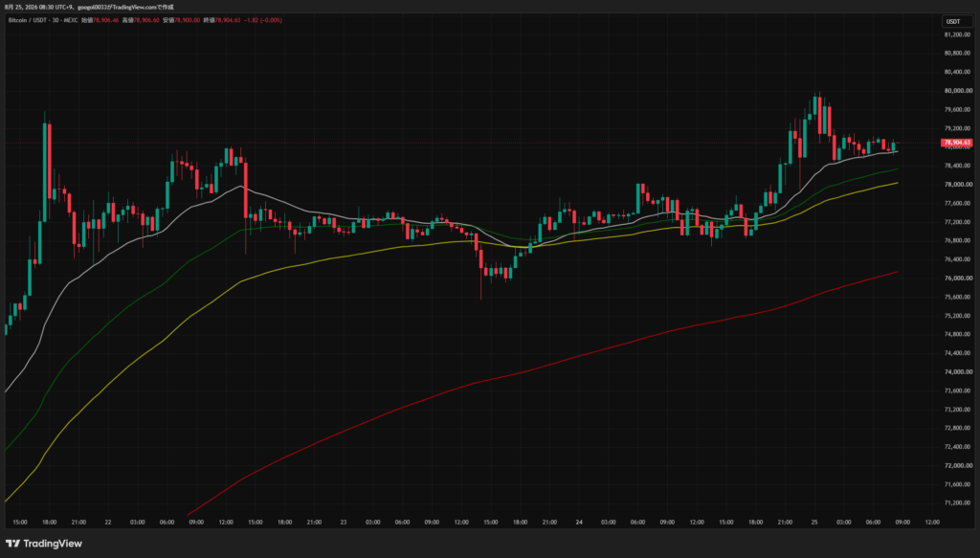This screenshot has height=558, width=980.
Task: Click the 76,000.00 price axis label
Action: pyautogui.click(x=957, y=279)
